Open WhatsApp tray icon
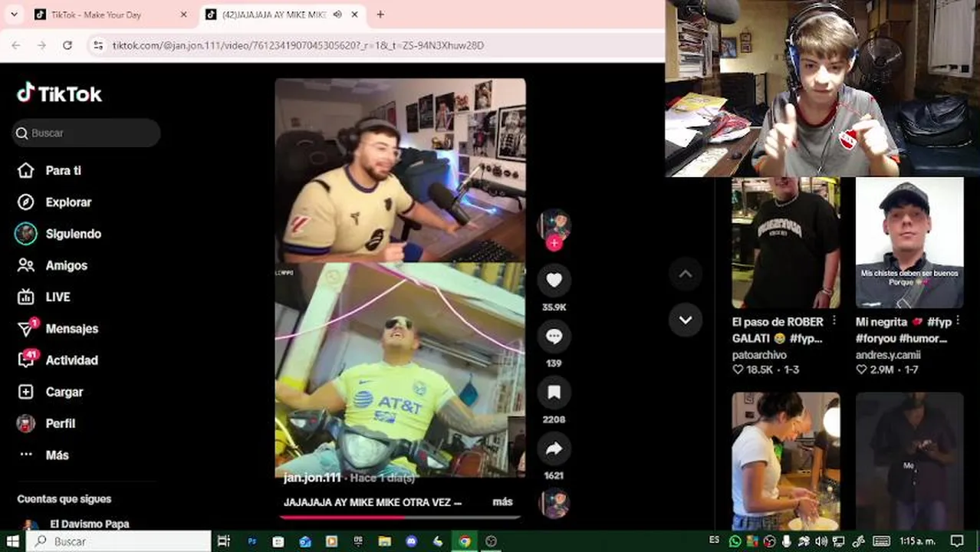Screen dimensions: 980x552 (735, 541)
